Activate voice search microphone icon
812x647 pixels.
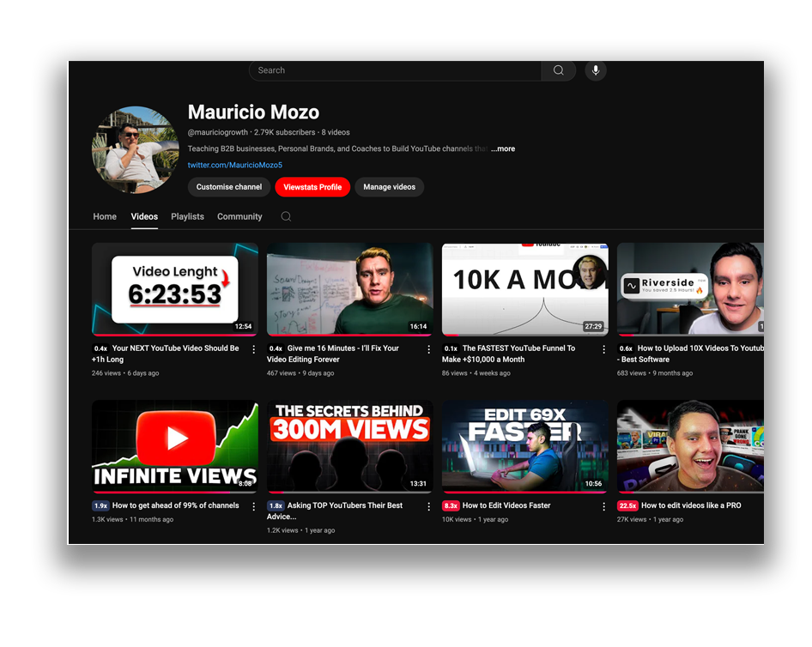coord(596,70)
